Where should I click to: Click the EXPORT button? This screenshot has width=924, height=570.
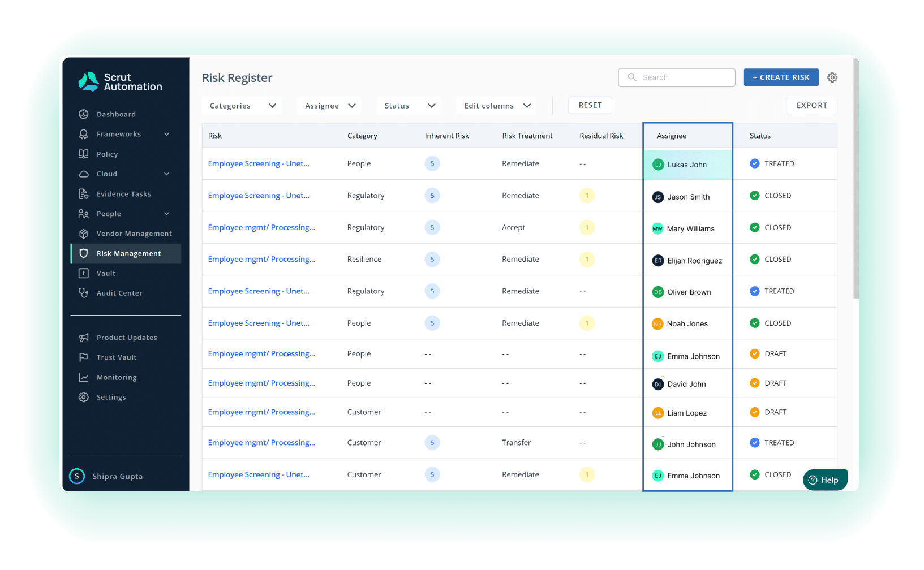pos(812,105)
